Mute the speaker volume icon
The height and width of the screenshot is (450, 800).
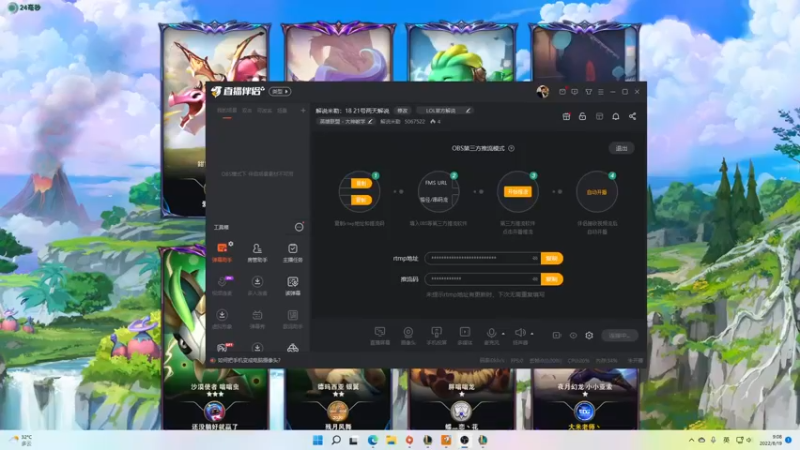pyautogui.click(x=519, y=333)
